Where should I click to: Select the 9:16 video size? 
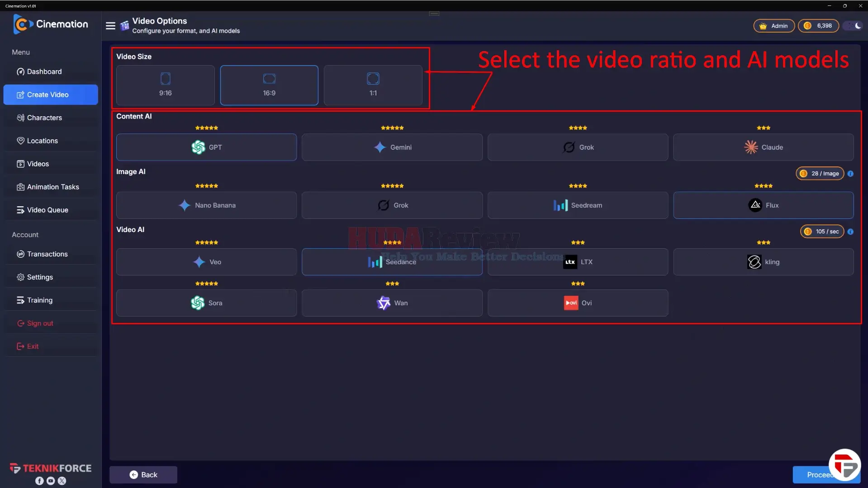click(166, 85)
